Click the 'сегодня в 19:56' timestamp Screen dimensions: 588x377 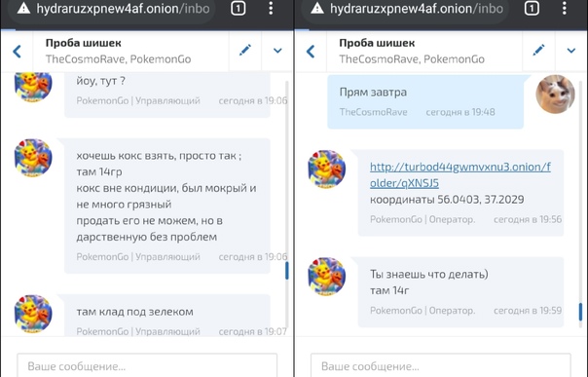click(528, 219)
